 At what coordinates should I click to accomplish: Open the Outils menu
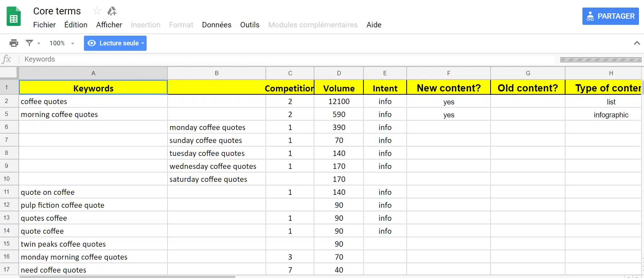coord(250,25)
